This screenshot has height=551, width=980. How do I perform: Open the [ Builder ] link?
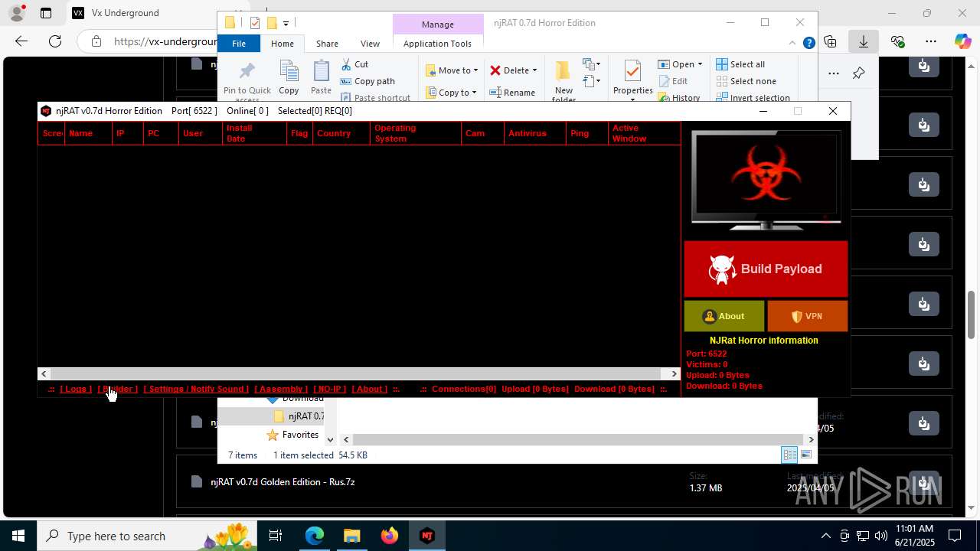click(x=118, y=389)
